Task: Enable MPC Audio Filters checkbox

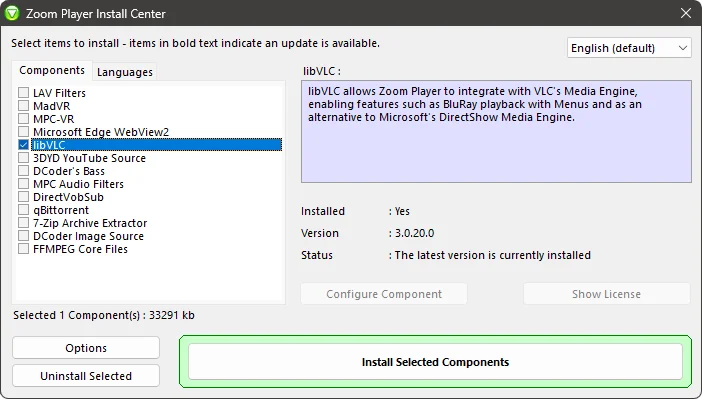Action: 23,184
